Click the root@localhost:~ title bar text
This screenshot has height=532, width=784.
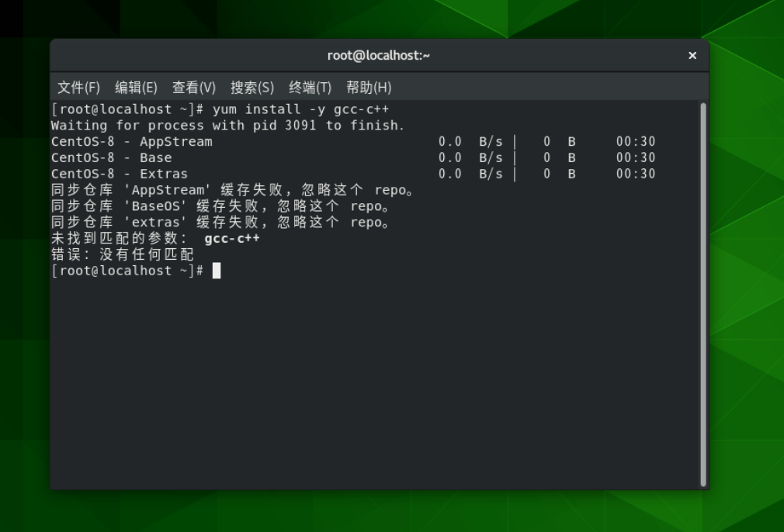(x=379, y=55)
